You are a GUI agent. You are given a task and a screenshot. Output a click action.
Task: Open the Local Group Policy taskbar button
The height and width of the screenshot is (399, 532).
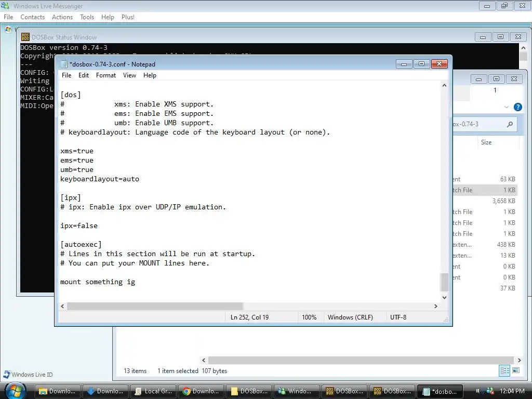click(153, 391)
